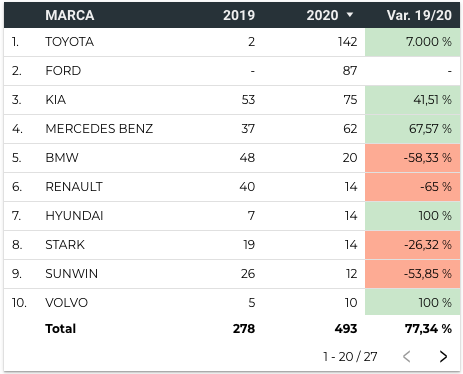Select the FORD brand name
This screenshot has height=374, width=463.
63,71
